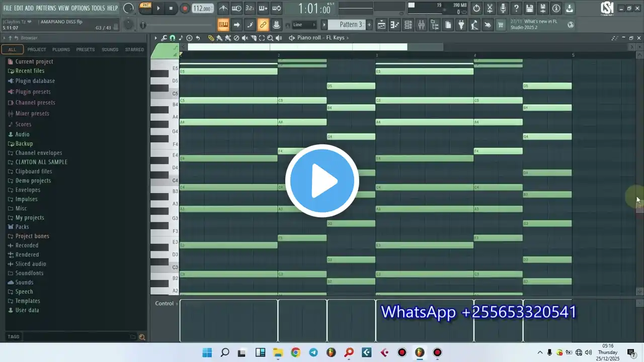Click the Undo history button

[x=476, y=8]
